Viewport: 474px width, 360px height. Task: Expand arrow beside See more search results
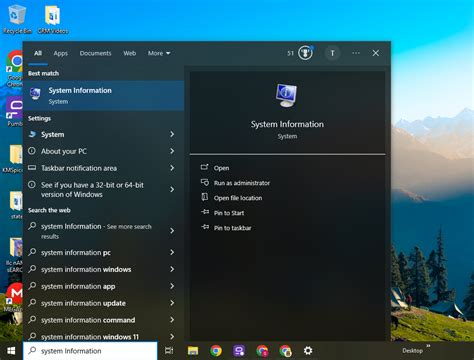pyautogui.click(x=172, y=231)
